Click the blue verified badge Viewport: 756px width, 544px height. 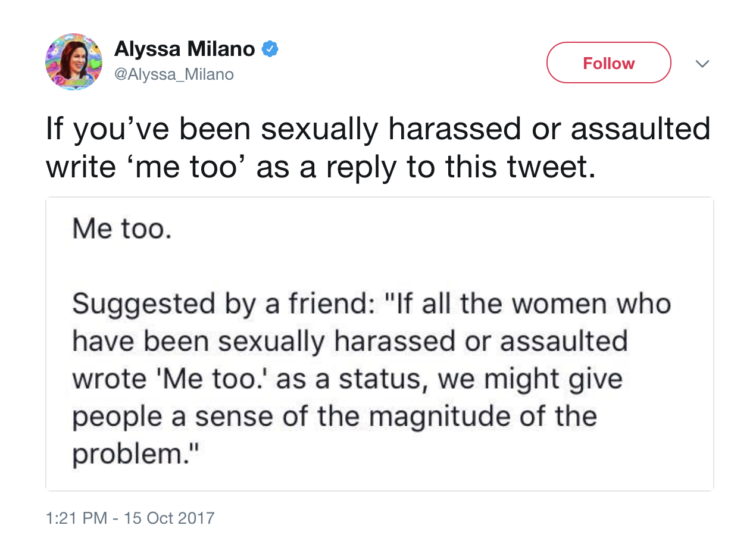tap(270, 49)
